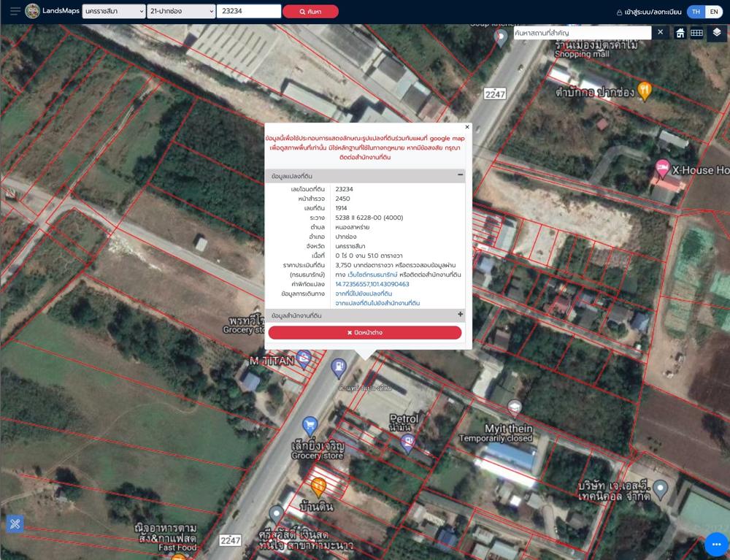730x560 pixels.
Task: Open the parcel coordinates link 14.72356557,101.43090463
Action: tap(372, 284)
